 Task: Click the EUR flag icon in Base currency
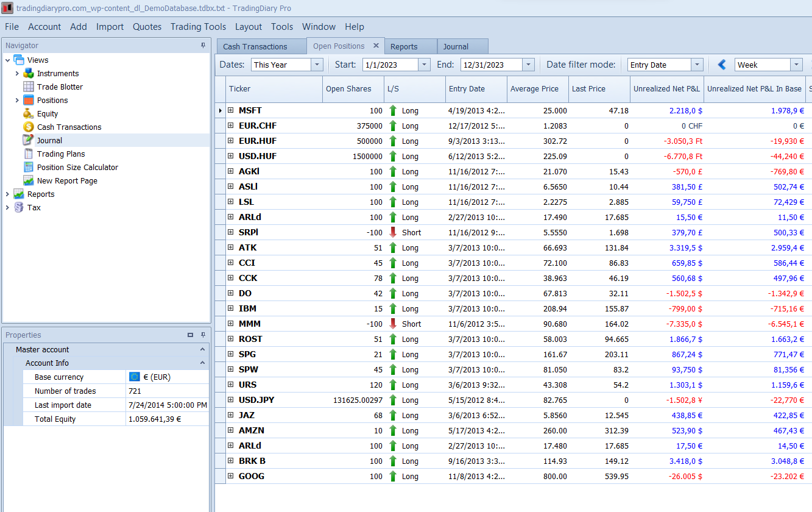click(x=135, y=377)
